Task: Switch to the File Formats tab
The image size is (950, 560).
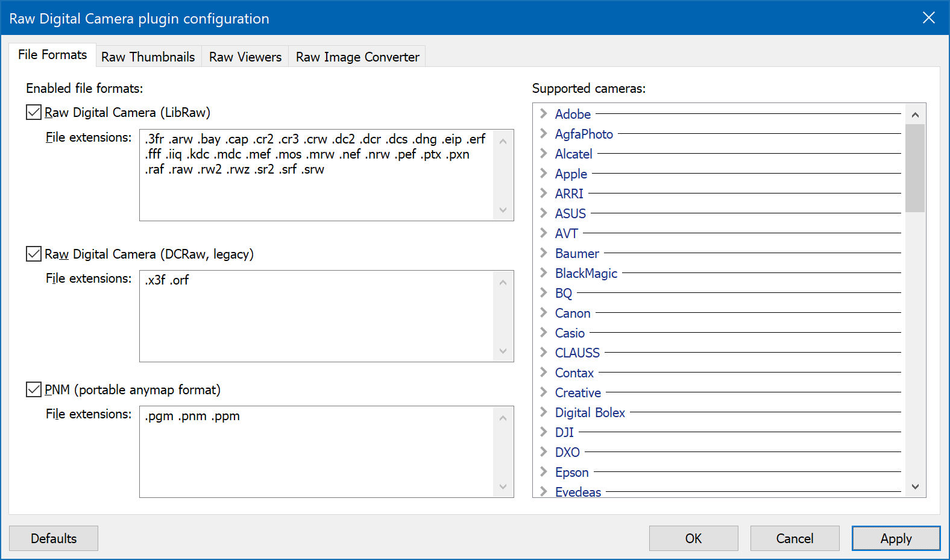Action: point(52,55)
